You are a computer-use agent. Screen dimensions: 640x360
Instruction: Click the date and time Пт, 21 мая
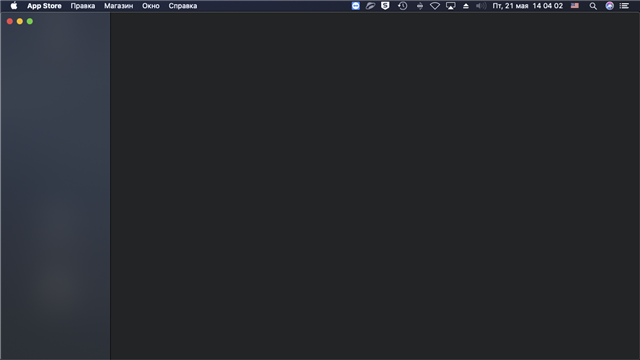527,6
